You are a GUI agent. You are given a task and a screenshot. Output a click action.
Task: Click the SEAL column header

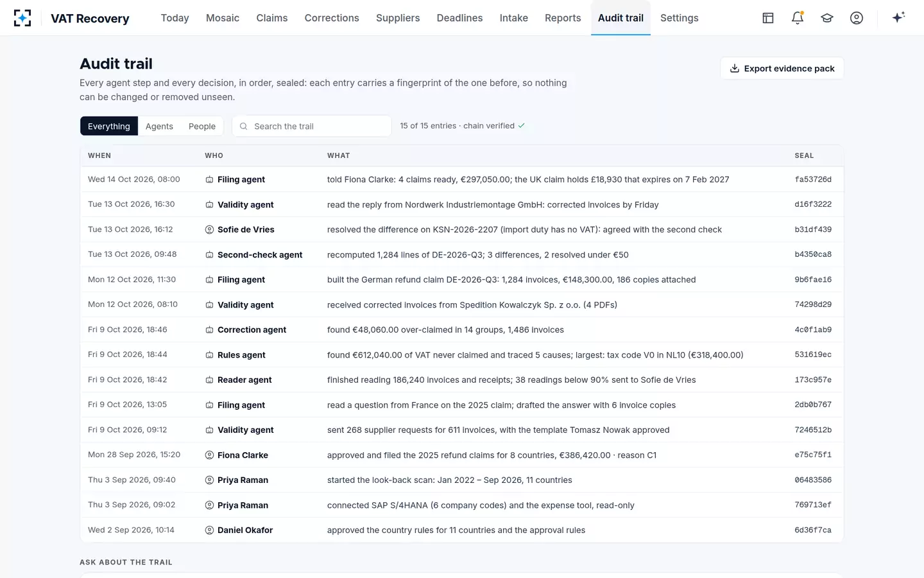804,155
